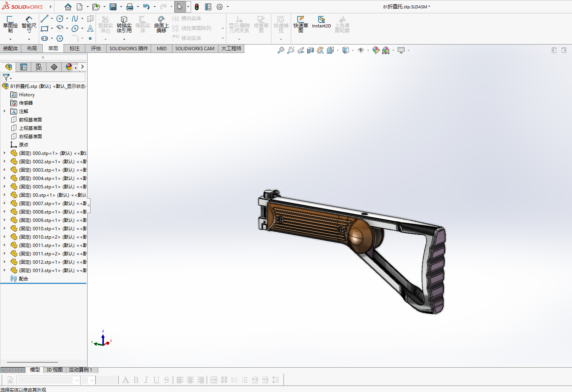This screenshot has height=392, width=572.
Task: Select the Straight Slot sketch tool
Action: [x=45, y=38]
